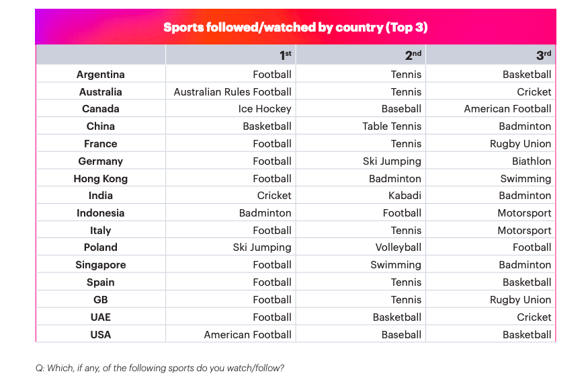Click Motorsport in the Italy row
The width and height of the screenshot is (588, 384).
pyautogui.click(x=525, y=231)
